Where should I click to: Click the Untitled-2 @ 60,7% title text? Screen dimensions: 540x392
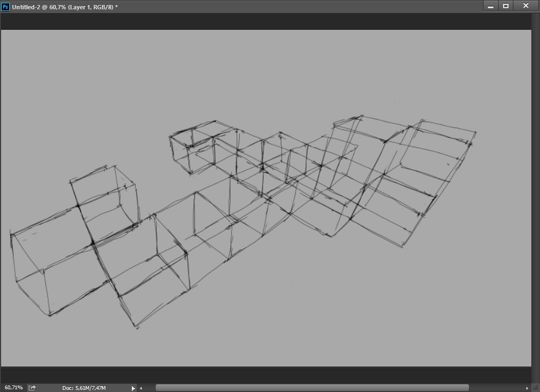pyautogui.click(x=65, y=7)
